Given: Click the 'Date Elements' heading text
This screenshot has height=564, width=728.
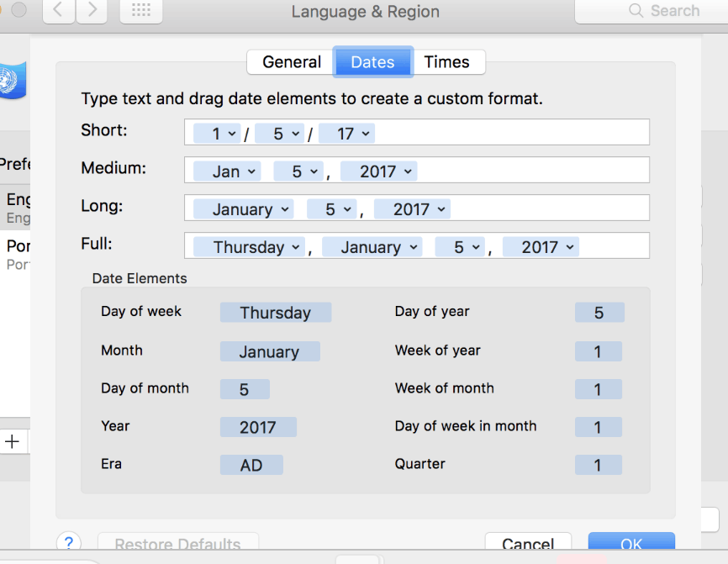Looking at the screenshot, I should (x=140, y=278).
